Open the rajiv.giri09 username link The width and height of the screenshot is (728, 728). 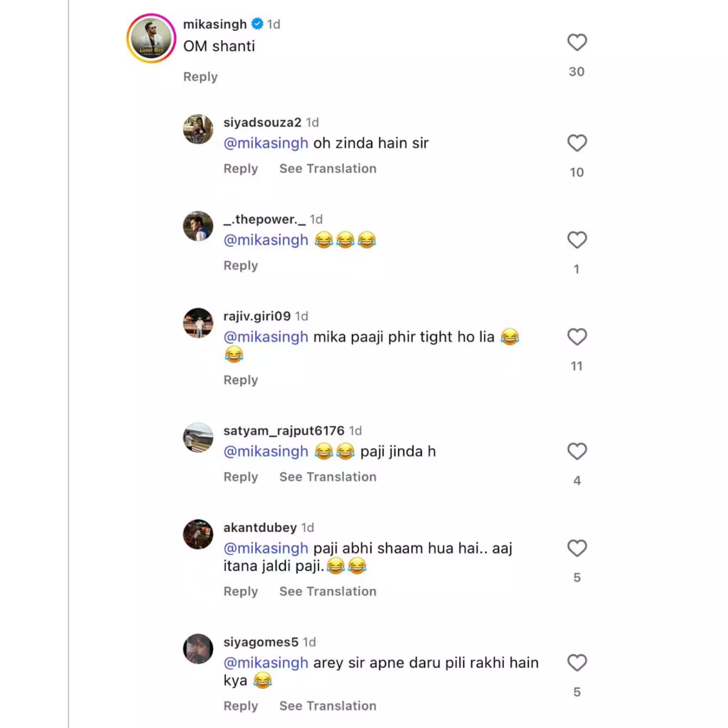257,316
